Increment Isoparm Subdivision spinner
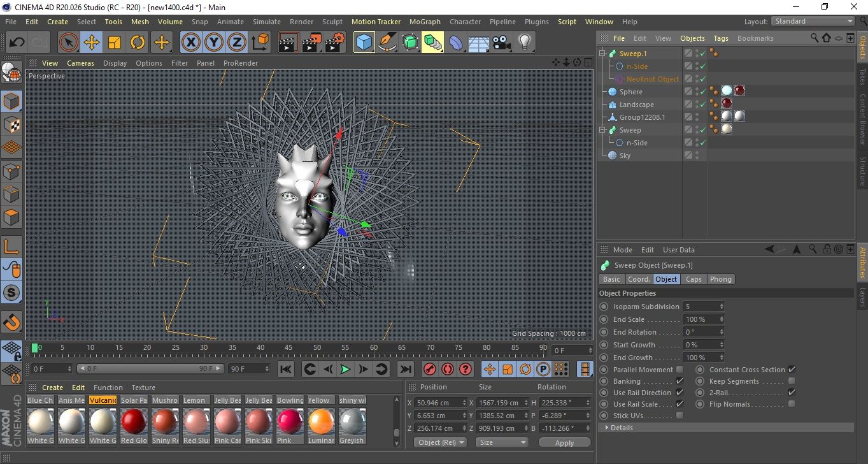This screenshot has height=464, width=868. point(722,305)
